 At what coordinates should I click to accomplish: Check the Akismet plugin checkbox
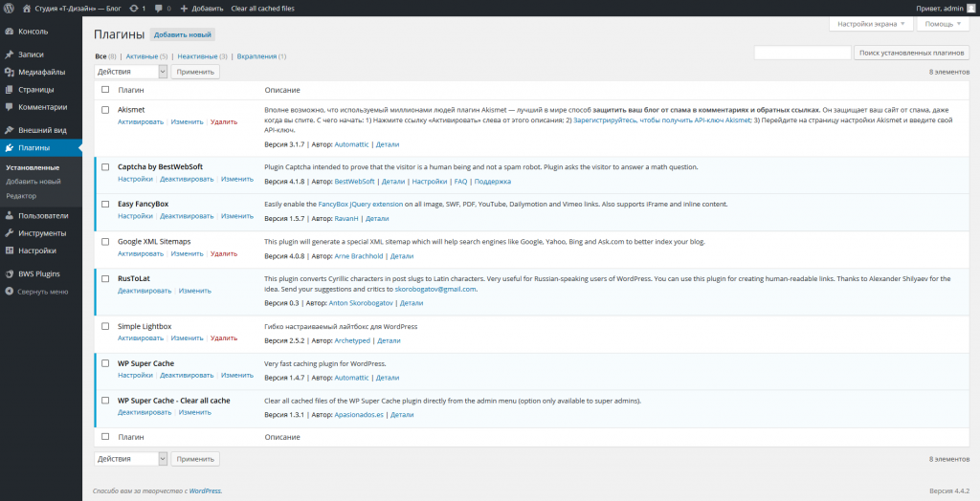pos(105,110)
